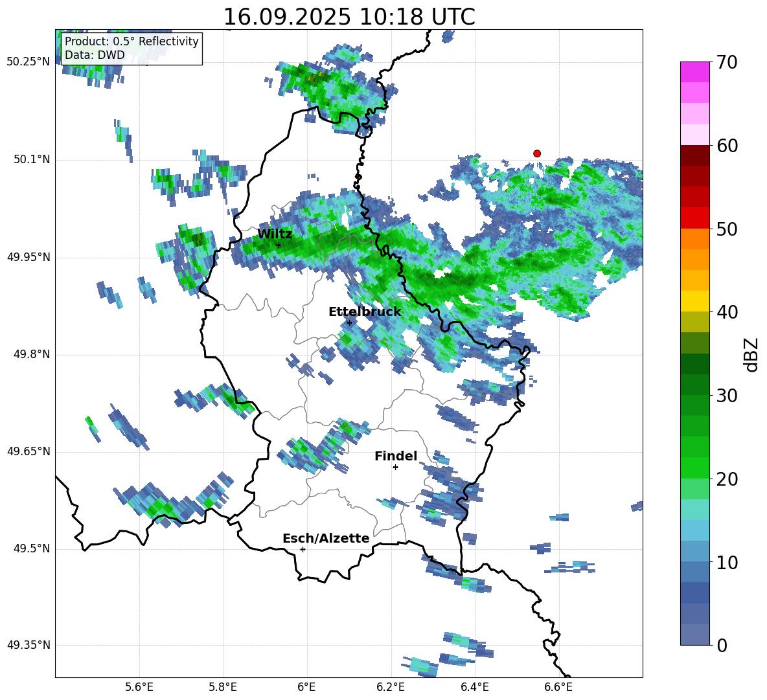Click the yellow 40 dBZ colorbar swatch

694,301
